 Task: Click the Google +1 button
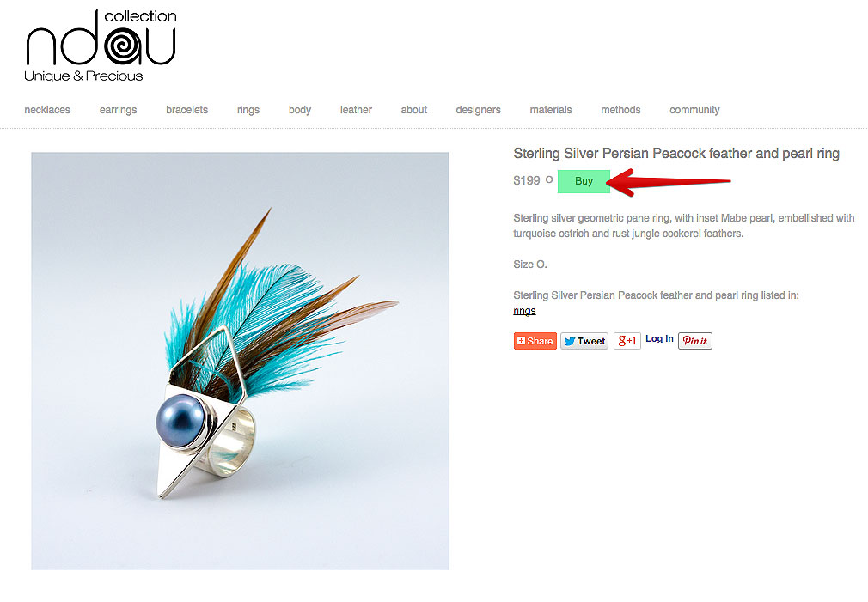pyautogui.click(x=627, y=341)
